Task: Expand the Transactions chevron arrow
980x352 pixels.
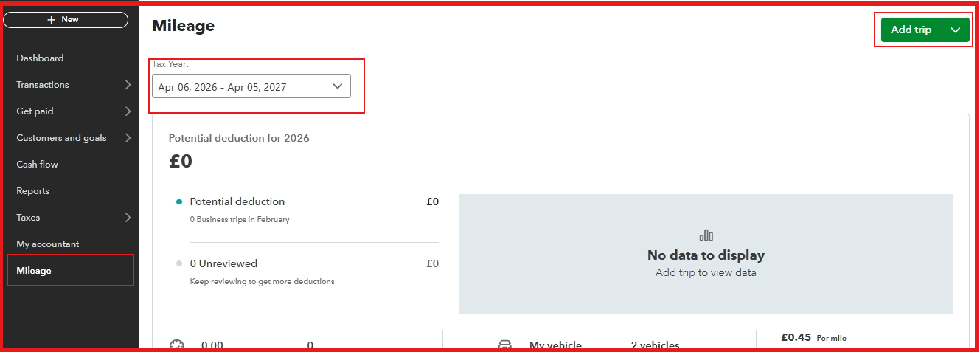Action: click(x=128, y=85)
